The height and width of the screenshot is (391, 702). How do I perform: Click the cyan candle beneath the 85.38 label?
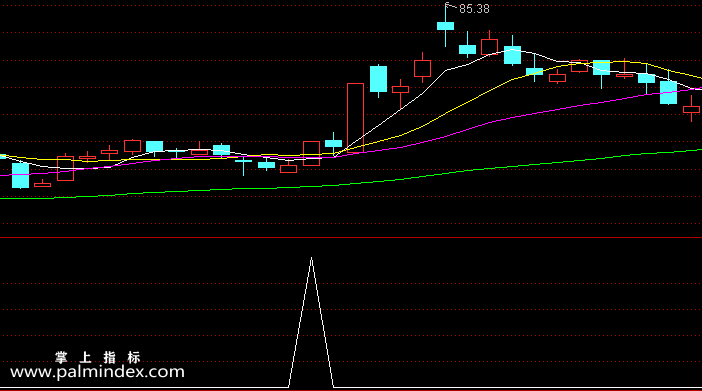[x=445, y=26]
